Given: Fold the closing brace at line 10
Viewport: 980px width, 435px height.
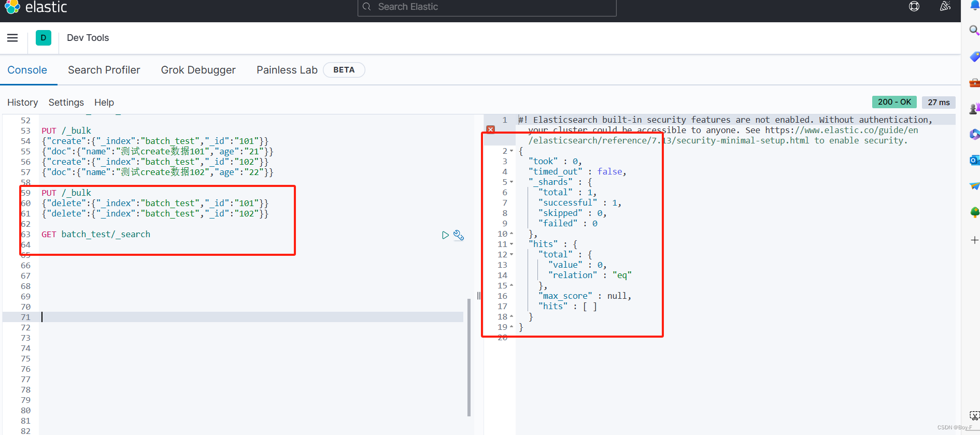Looking at the screenshot, I should 512,234.
